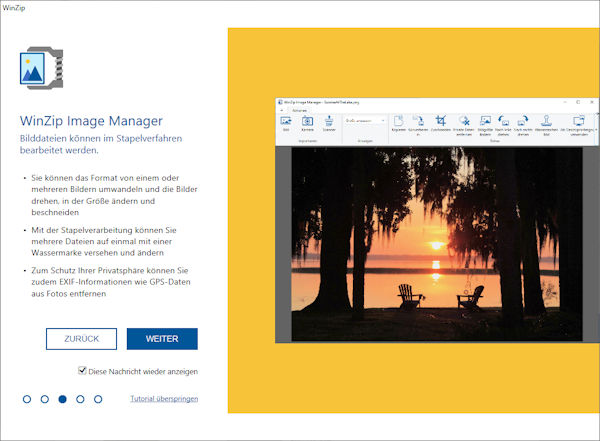
Task: Click the 'Bilddateien können im Stapelverfahren' subtitle
Action: pyautogui.click(x=101, y=144)
